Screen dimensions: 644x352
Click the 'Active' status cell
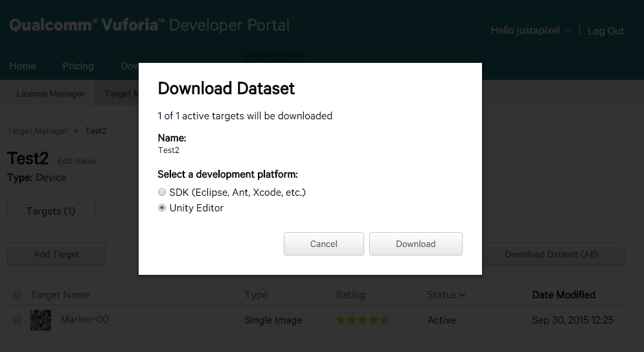[x=441, y=320]
